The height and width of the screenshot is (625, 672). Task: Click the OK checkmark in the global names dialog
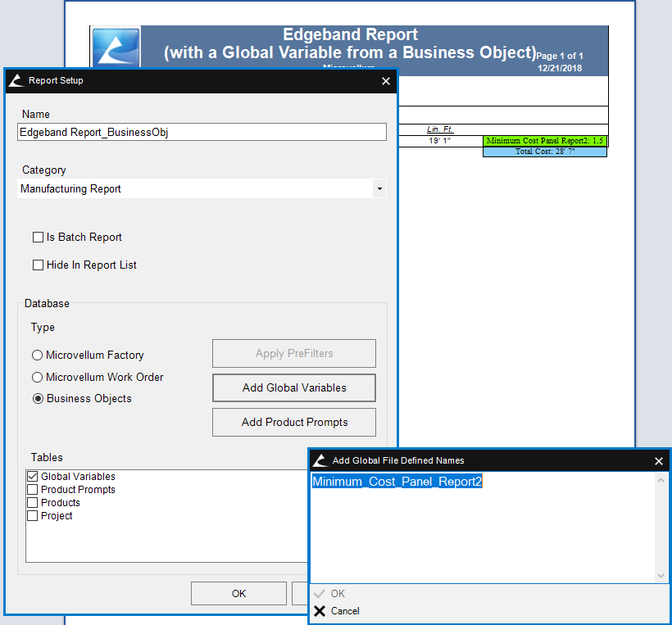tap(320, 594)
